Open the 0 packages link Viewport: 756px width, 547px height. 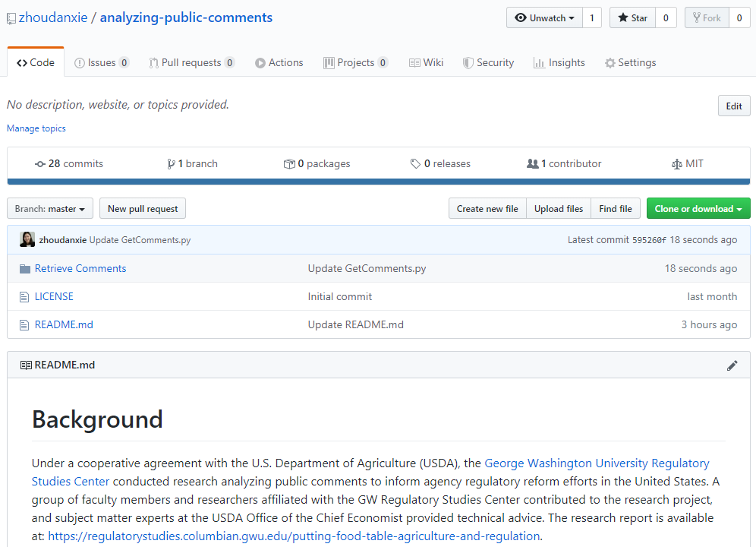317,164
